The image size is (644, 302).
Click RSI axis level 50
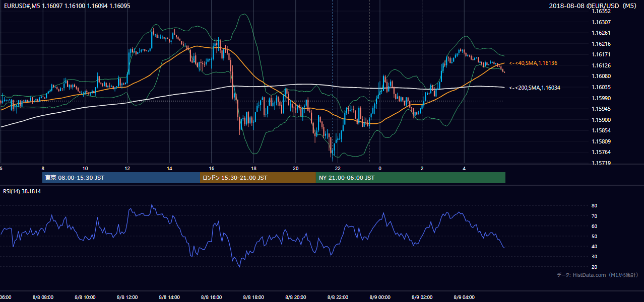pos(595,236)
